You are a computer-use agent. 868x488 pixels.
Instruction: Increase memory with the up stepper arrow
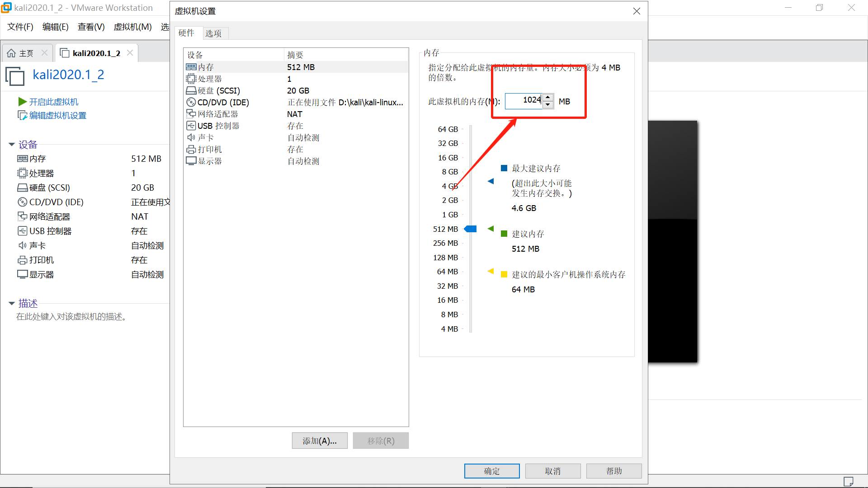click(548, 97)
